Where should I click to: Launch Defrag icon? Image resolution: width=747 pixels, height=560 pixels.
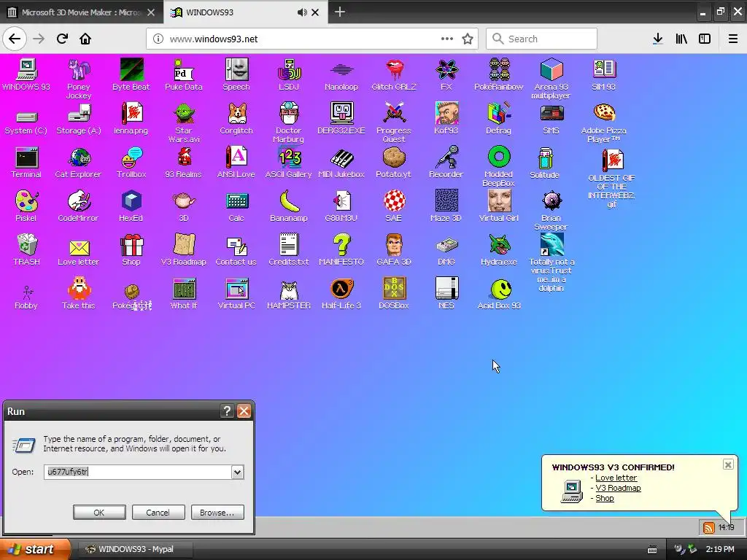[499, 114]
